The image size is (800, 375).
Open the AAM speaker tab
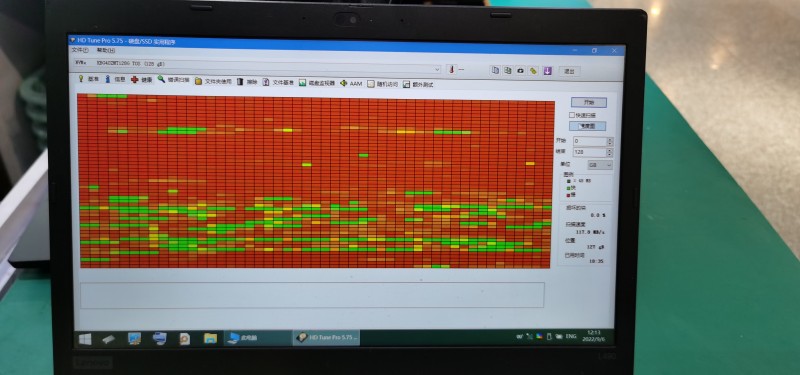[351, 83]
